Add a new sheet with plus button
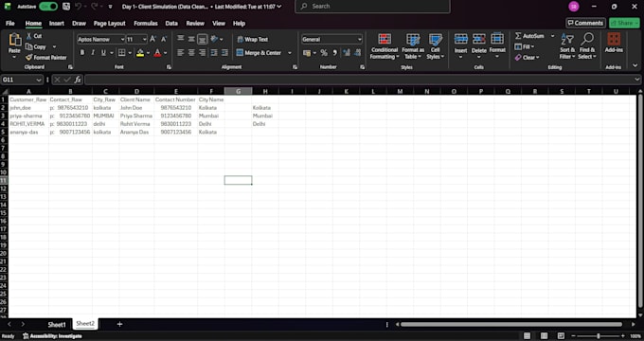 click(119, 324)
